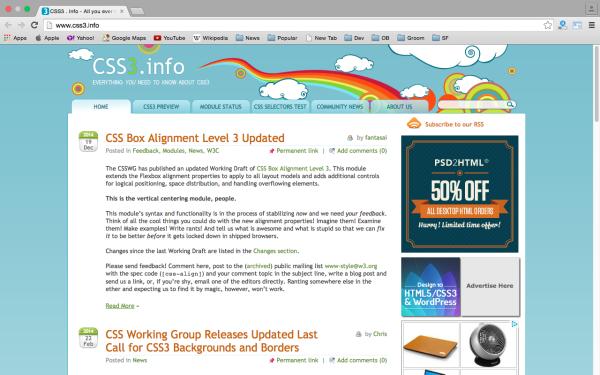Viewport: 600px width, 375px height.
Task: Click the W3C category link
Action: 213,150
